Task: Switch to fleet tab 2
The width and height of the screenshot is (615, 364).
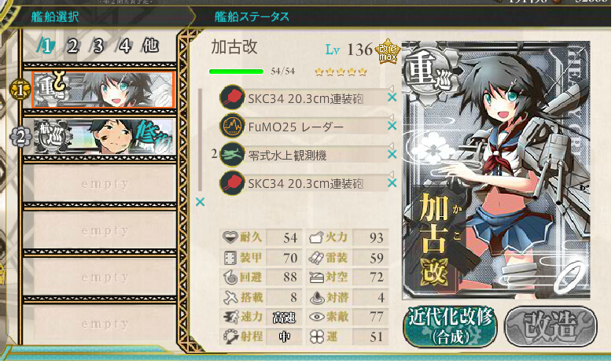Action: (72, 46)
